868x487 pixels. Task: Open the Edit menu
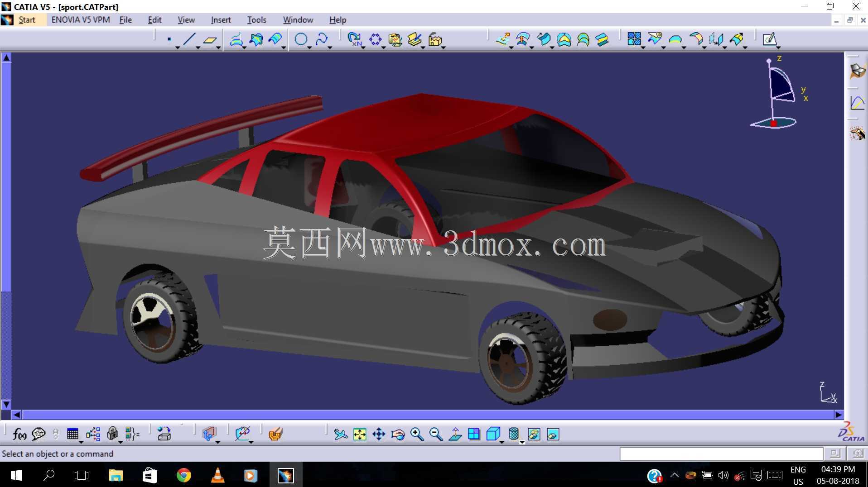click(x=154, y=20)
